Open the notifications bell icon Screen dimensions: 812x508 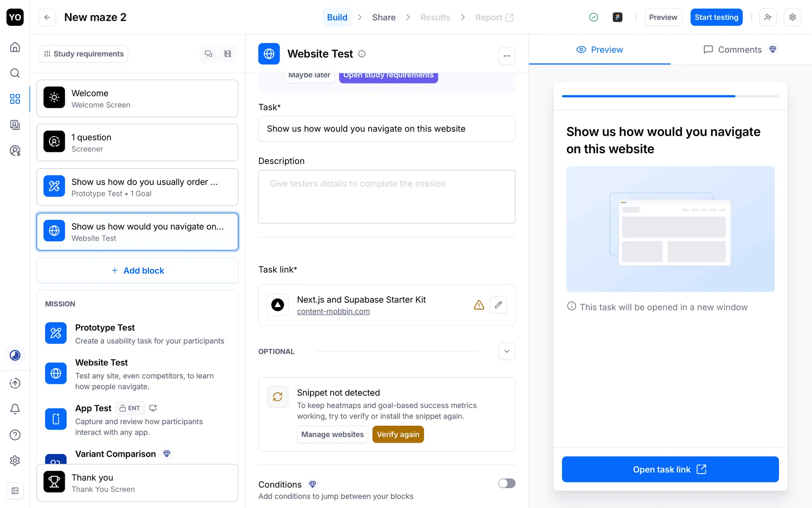pos(15,409)
